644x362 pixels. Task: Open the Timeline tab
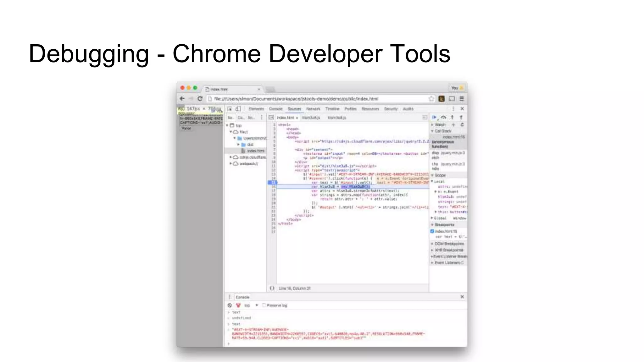pos(332,109)
